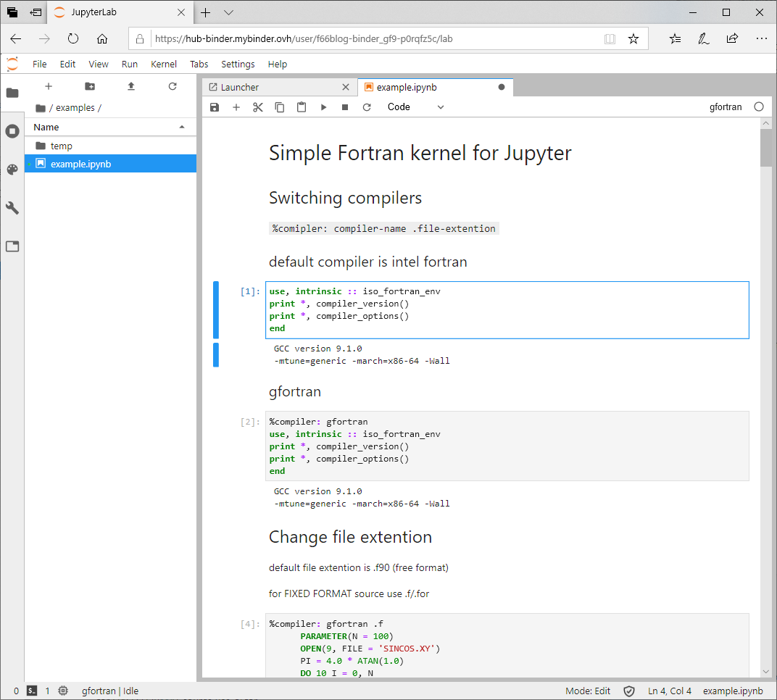Screen dimensions: 777x700
Task: Click the JupyterLab logo in menu bar
Action: [x=12, y=64]
